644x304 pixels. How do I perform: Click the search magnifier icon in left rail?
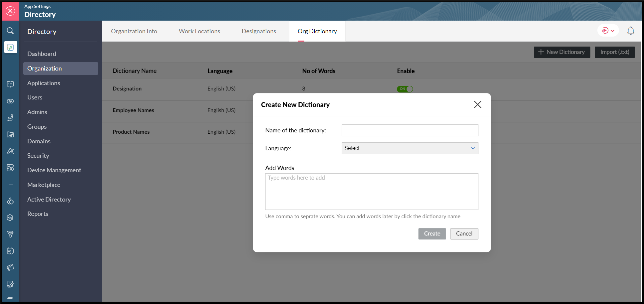(10, 31)
